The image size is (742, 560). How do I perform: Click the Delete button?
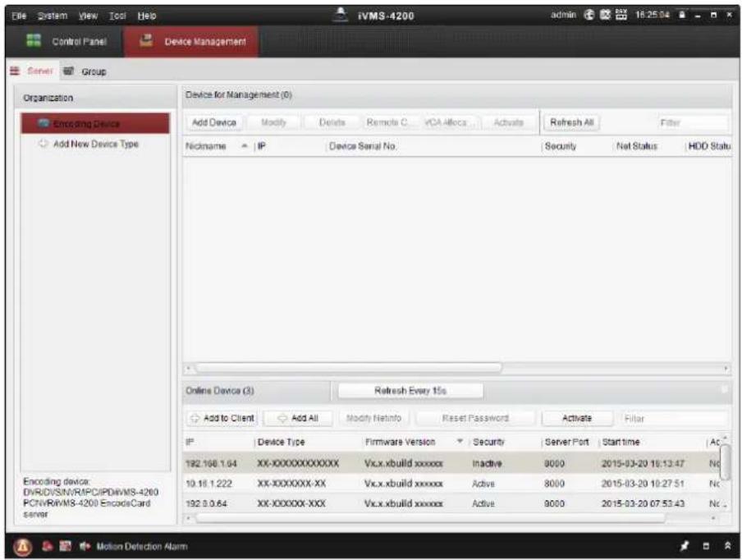[332, 122]
